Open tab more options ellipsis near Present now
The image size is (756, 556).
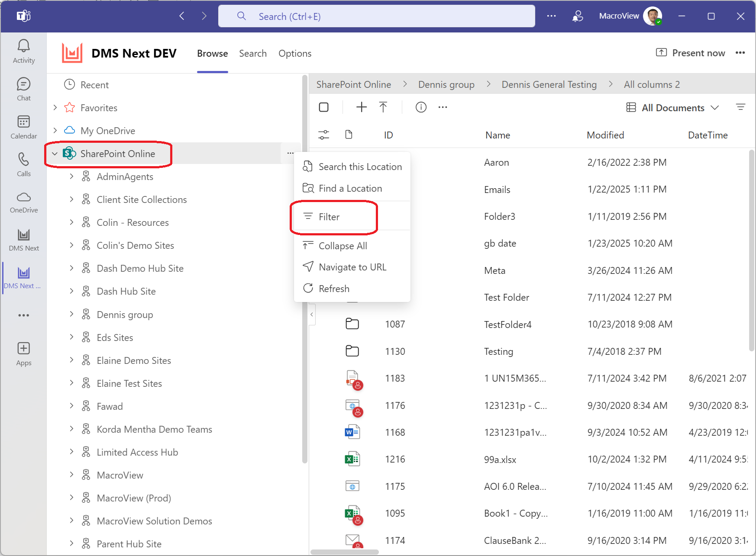tap(740, 53)
